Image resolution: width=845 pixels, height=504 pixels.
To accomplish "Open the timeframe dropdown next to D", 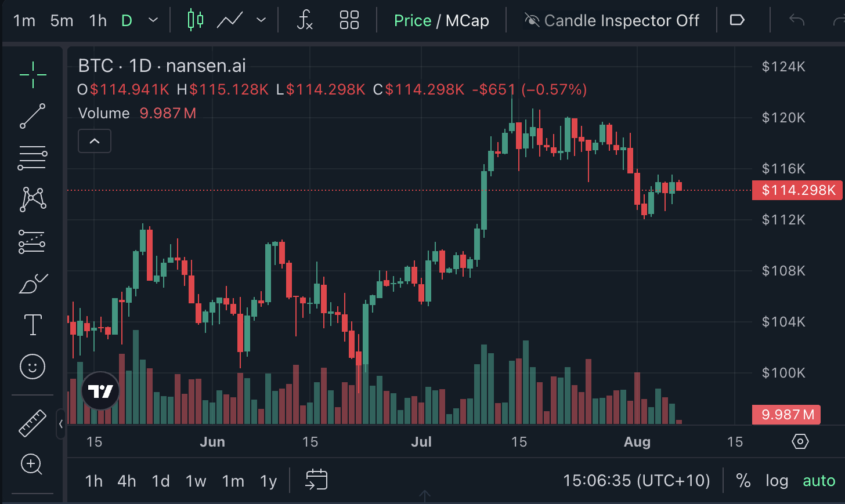I will point(152,20).
